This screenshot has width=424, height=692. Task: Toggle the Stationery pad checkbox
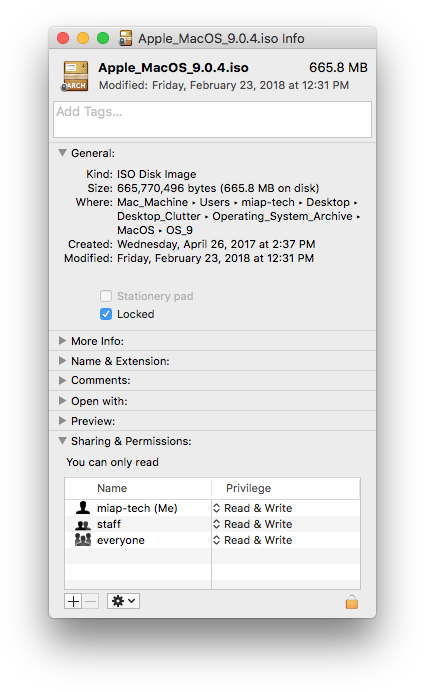(106, 296)
